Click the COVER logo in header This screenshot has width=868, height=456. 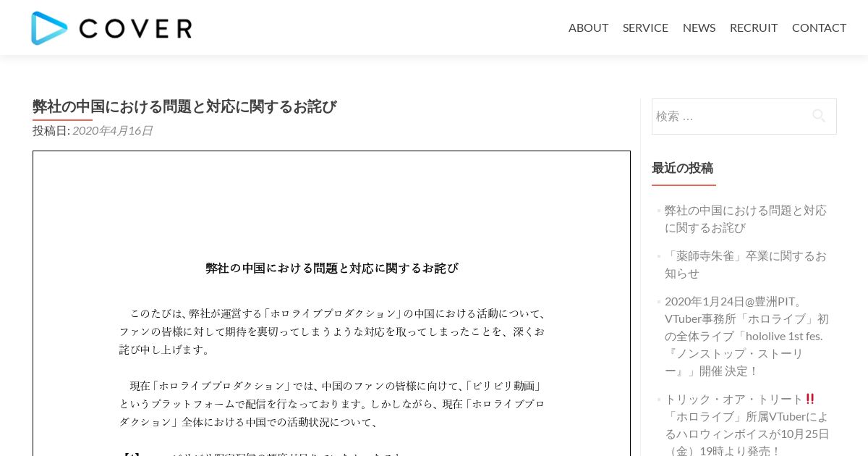[112, 28]
